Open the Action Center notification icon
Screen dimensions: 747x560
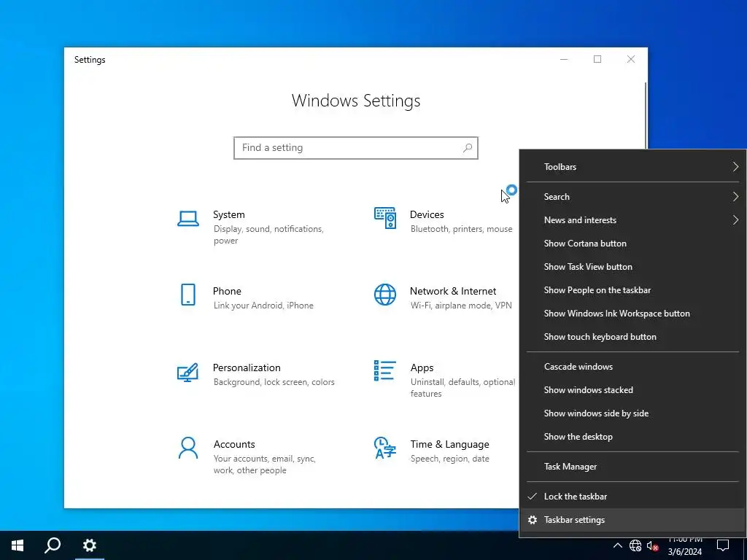723,545
